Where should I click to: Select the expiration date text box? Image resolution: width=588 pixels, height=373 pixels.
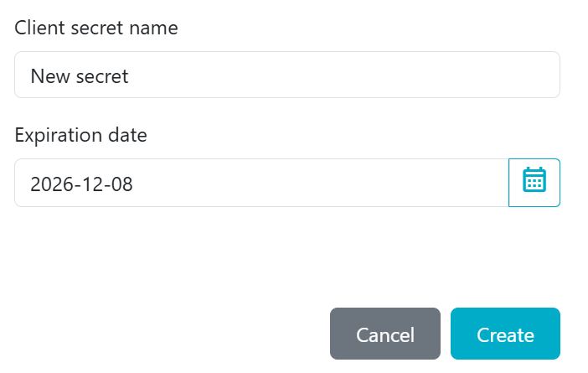click(x=261, y=183)
